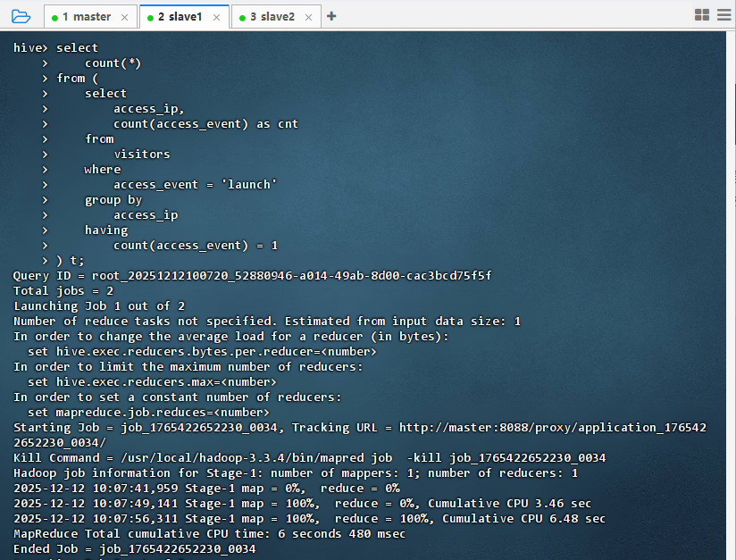Screen dimensions: 736x560
Task: Click the Kill Command line
Action: pyautogui.click(x=309, y=458)
